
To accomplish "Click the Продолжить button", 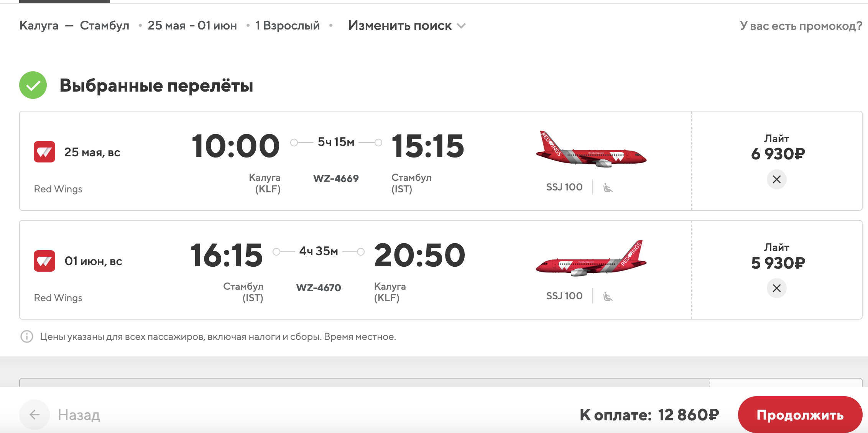I will [x=800, y=415].
